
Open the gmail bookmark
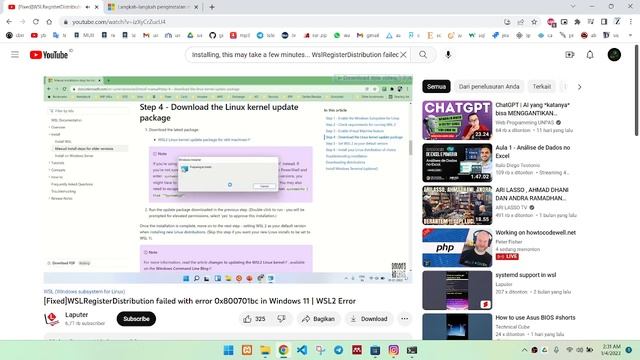coord(368,36)
